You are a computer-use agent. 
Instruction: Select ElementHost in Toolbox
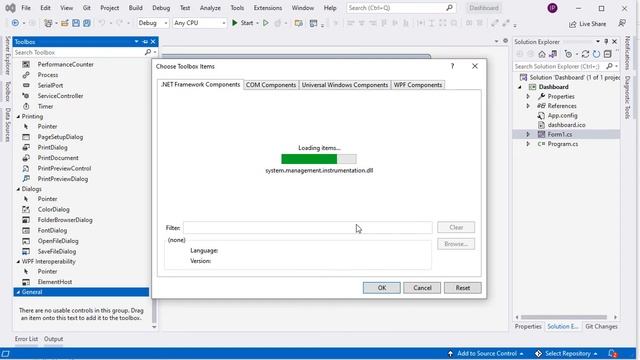(x=55, y=282)
